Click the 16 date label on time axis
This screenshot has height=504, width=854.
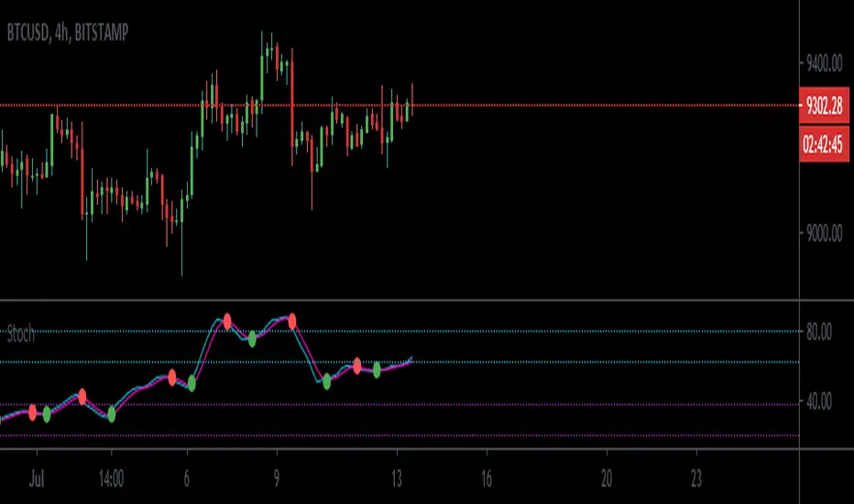tap(487, 479)
